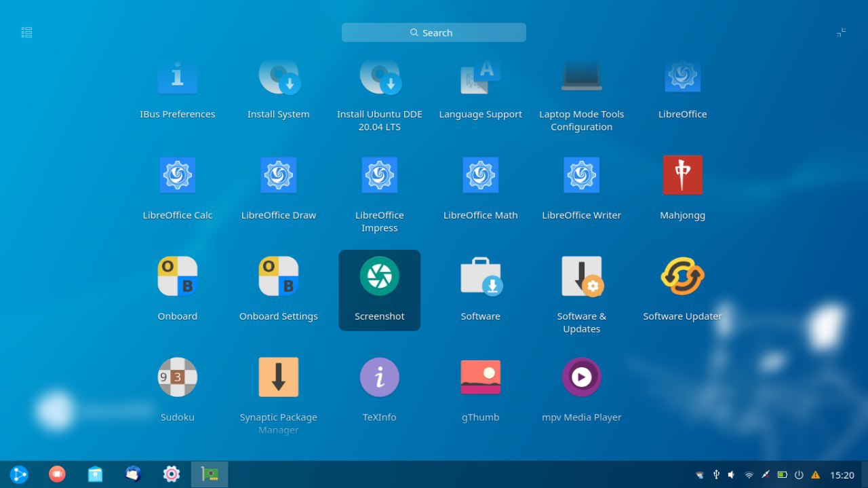Screen dimensions: 868x488
Task: Check the battery tray icon
Action: [783, 475]
